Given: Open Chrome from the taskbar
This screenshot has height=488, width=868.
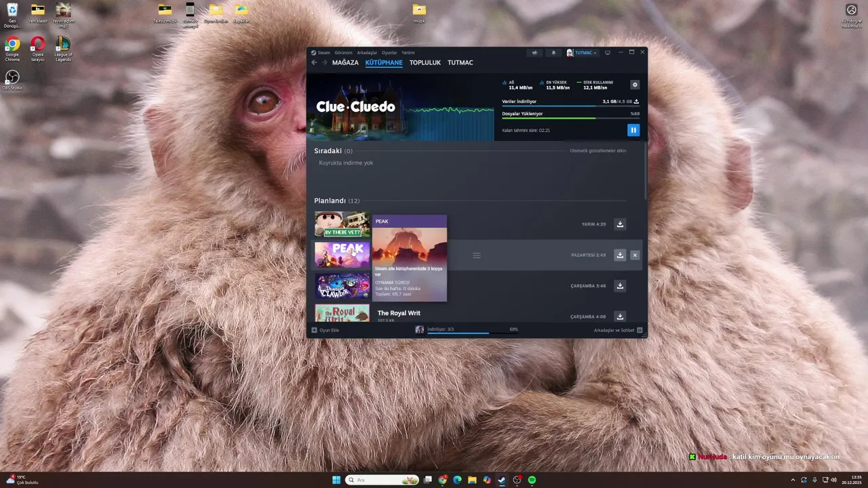Looking at the screenshot, I should pos(442,480).
